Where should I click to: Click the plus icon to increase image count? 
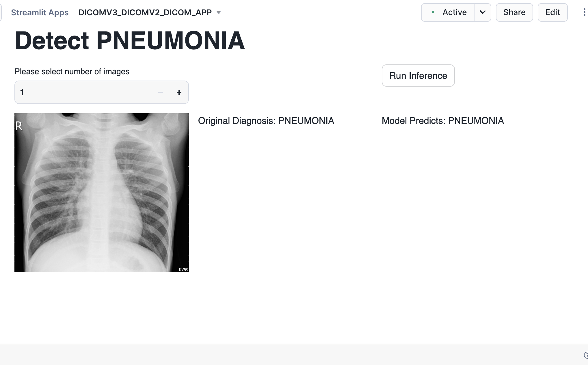179,92
